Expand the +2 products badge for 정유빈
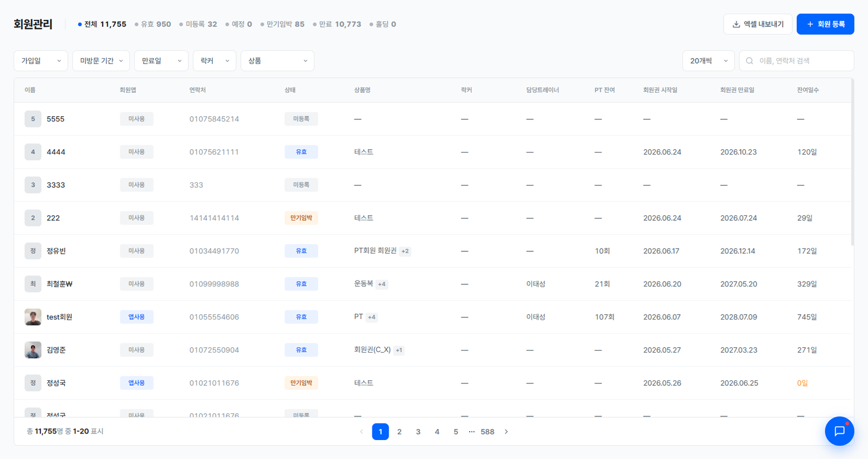The width and height of the screenshot is (868, 459). tap(405, 251)
